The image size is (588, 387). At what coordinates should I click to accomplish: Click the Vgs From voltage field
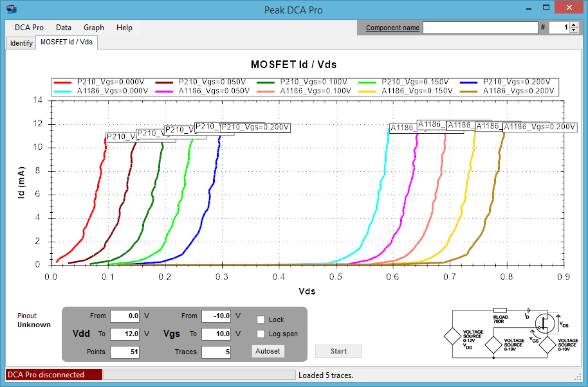(216, 316)
